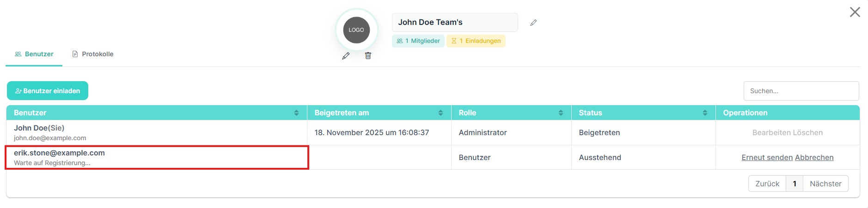The height and width of the screenshot is (208, 868).
Task: Click the edit pencil beside the team name
Action: point(533,23)
